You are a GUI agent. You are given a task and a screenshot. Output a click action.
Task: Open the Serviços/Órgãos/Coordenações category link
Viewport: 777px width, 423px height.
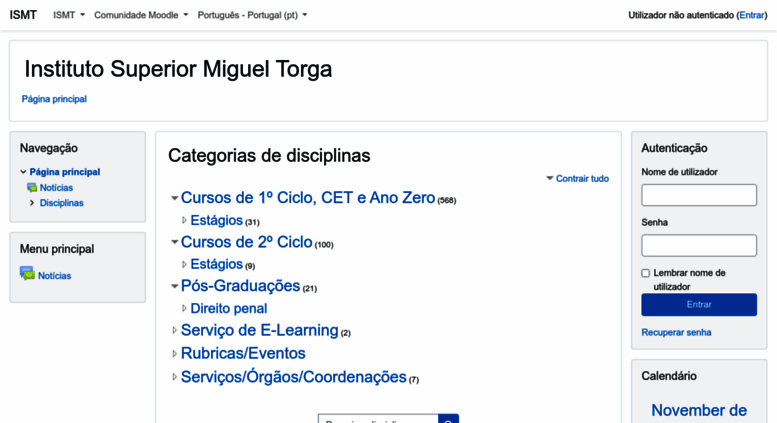293,377
